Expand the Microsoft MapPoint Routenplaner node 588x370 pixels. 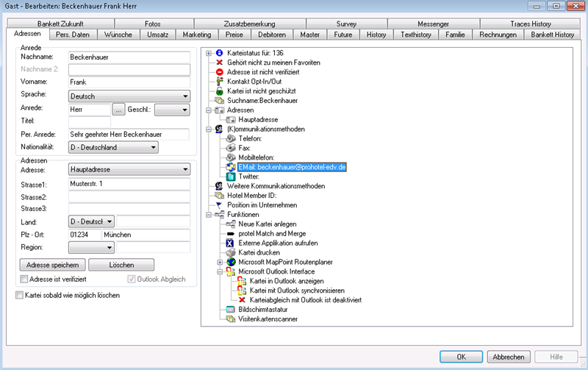(x=220, y=262)
